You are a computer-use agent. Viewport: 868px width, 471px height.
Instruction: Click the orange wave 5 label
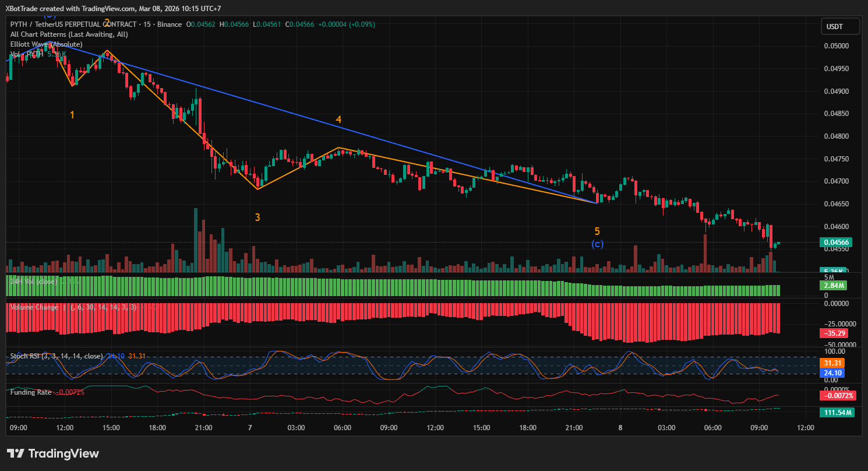[x=597, y=231]
